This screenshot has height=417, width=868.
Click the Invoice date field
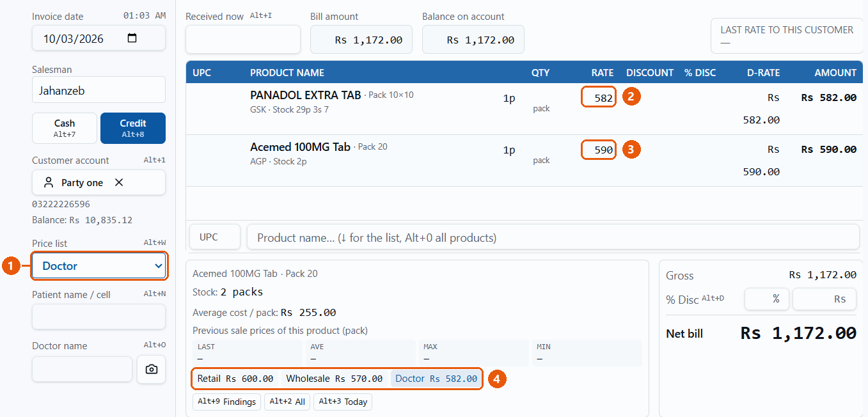[99, 38]
